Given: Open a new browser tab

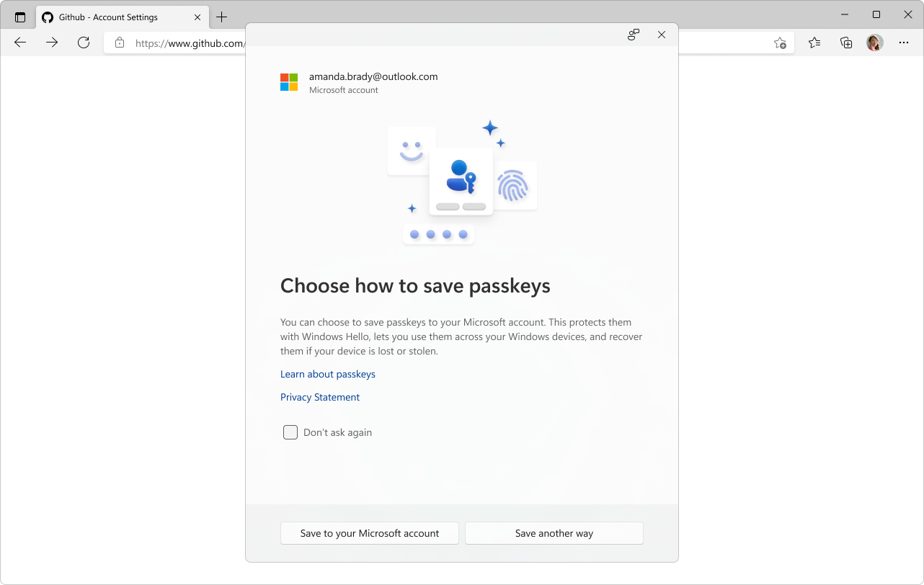Looking at the screenshot, I should [x=222, y=17].
